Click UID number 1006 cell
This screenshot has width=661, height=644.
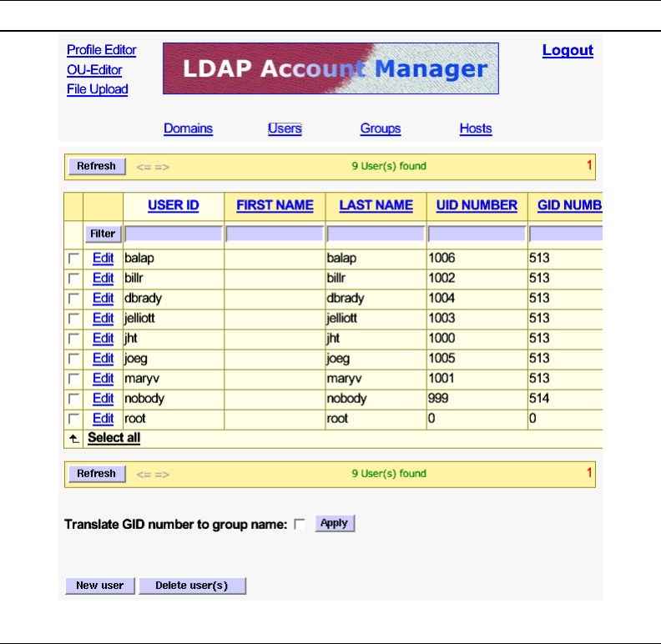tap(477, 258)
